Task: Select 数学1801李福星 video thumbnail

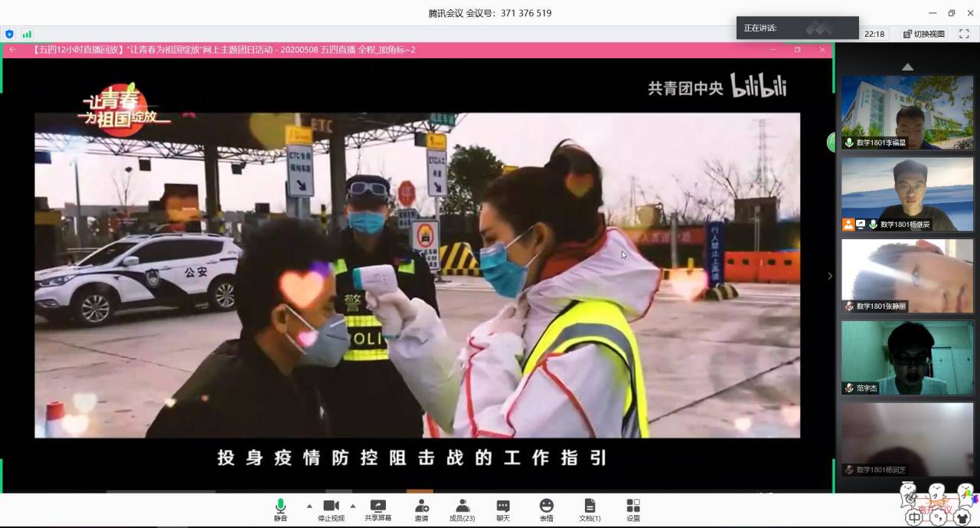Action: tap(907, 112)
